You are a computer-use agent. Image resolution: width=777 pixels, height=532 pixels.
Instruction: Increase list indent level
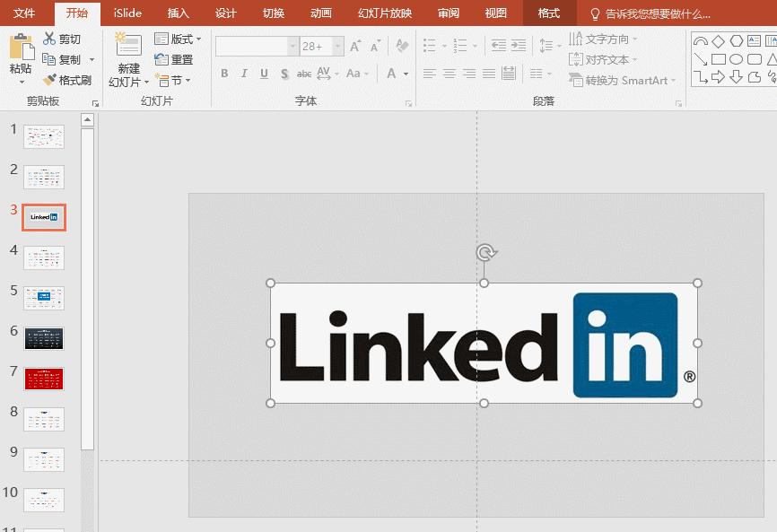tap(519, 46)
